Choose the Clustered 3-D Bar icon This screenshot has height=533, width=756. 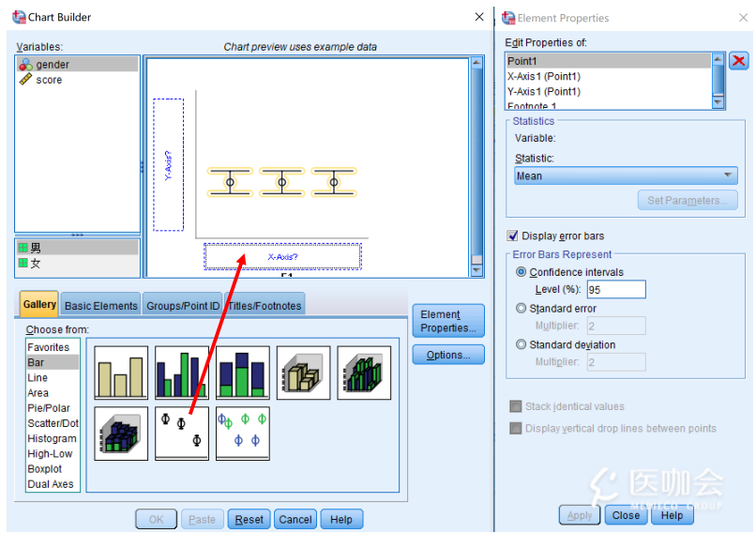pyautogui.click(x=364, y=373)
